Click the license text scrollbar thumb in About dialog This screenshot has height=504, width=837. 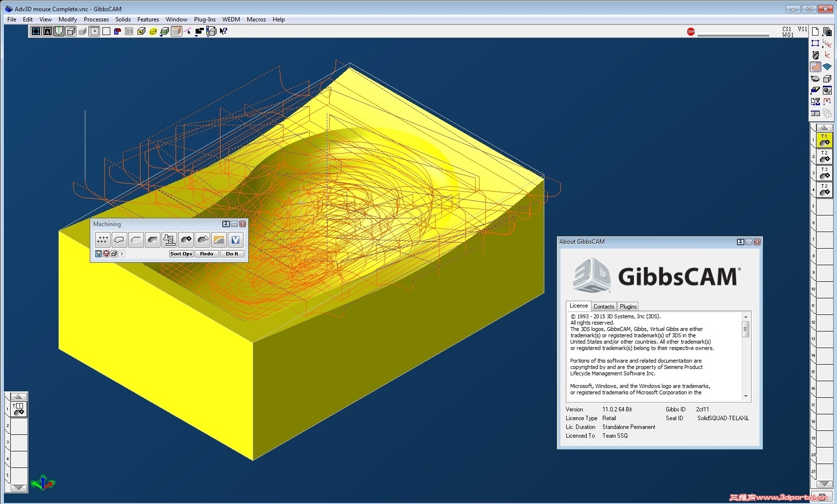pyautogui.click(x=746, y=329)
